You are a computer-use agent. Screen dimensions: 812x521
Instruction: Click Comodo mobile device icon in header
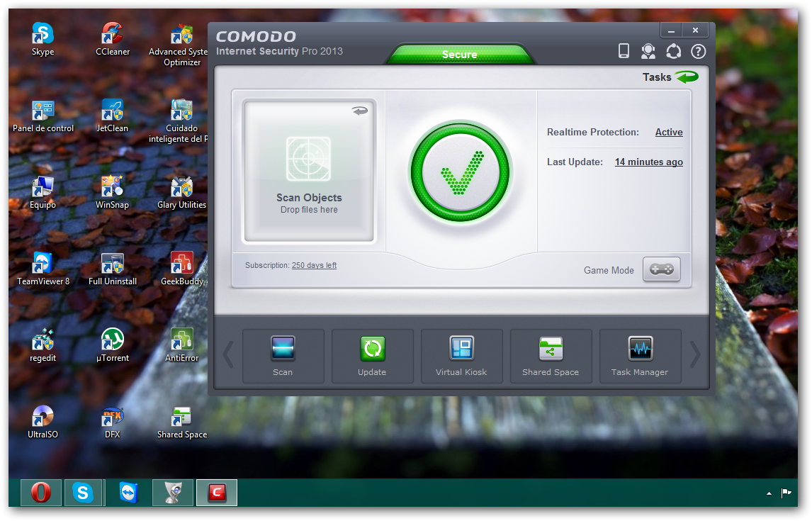[x=624, y=51]
